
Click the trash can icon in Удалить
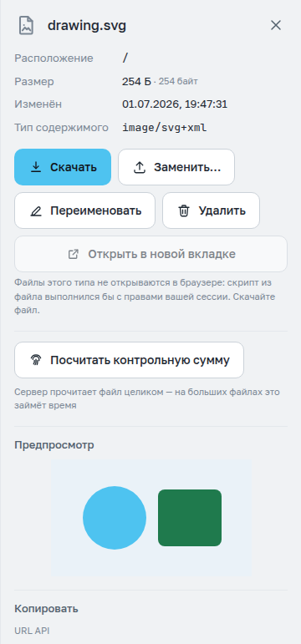pos(184,211)
